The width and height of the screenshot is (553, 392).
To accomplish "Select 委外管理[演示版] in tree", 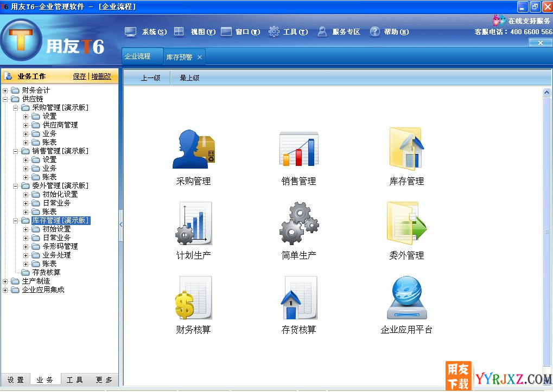I will click(x=60, y=185).
